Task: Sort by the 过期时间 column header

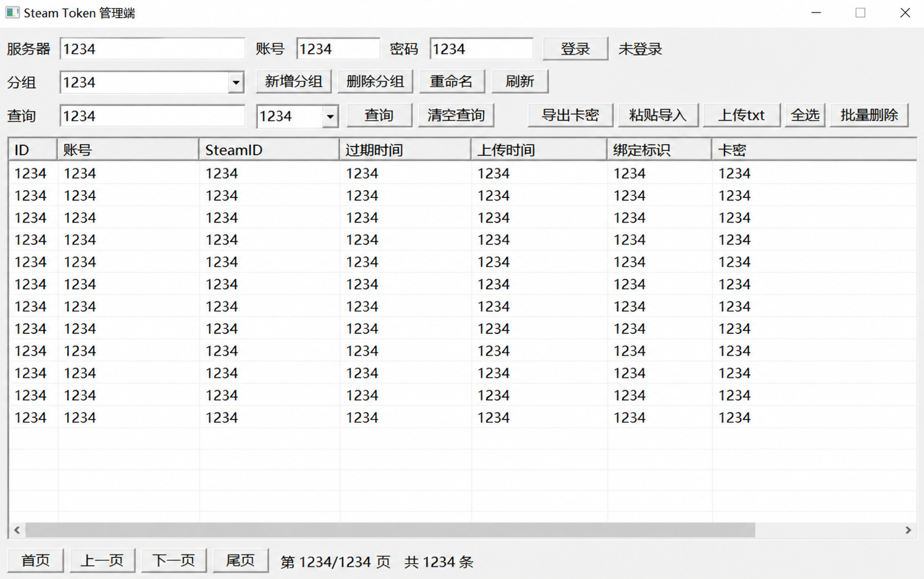Action: 405,150
